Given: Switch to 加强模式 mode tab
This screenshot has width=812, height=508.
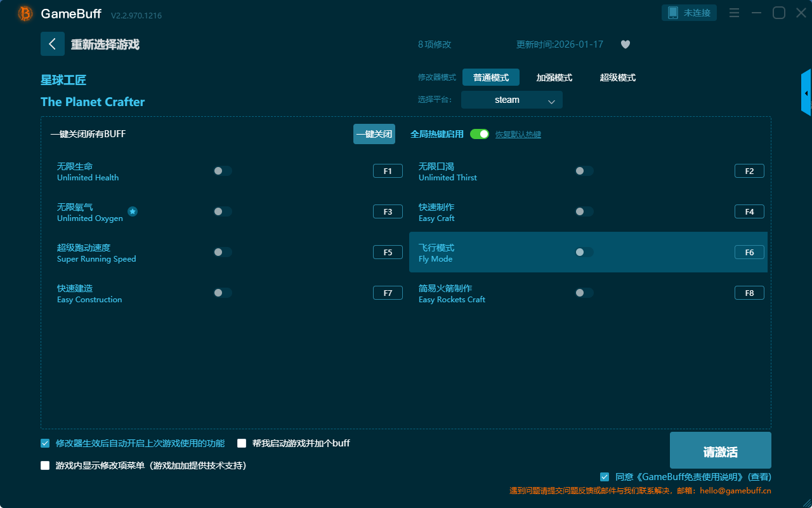Looking at the screenshot, I should 554,77.
